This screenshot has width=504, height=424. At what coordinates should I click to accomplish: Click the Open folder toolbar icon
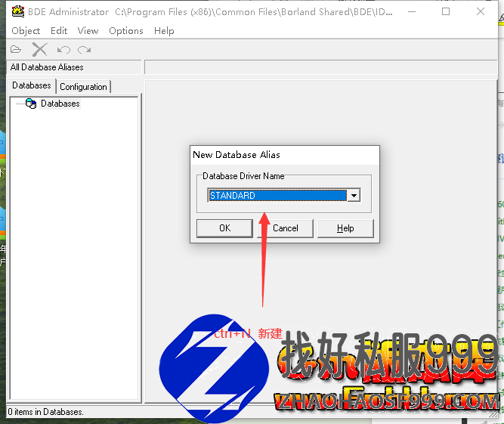point(16,50)
